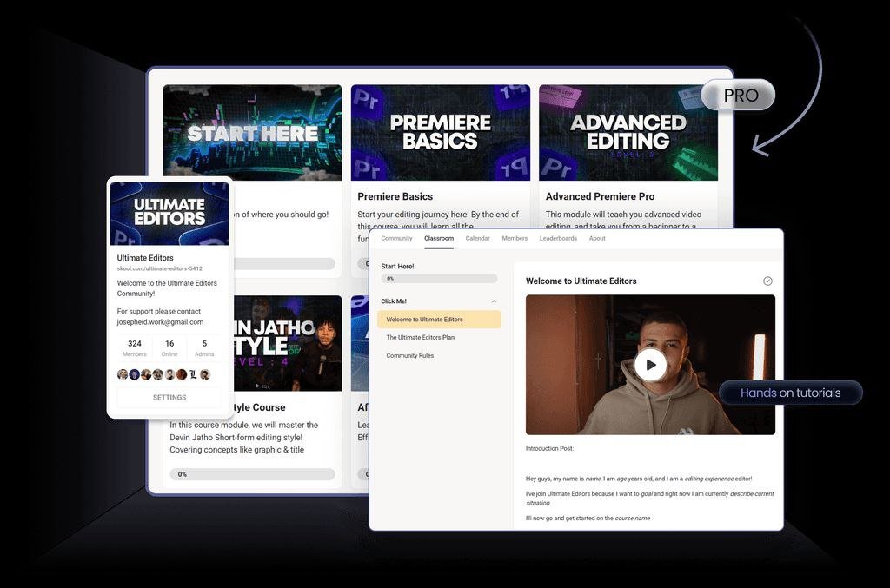Click the first member avatar in the community card
The height and width of the screenshot is (588, 890).
pyautogui.click(x=123, y=374)
